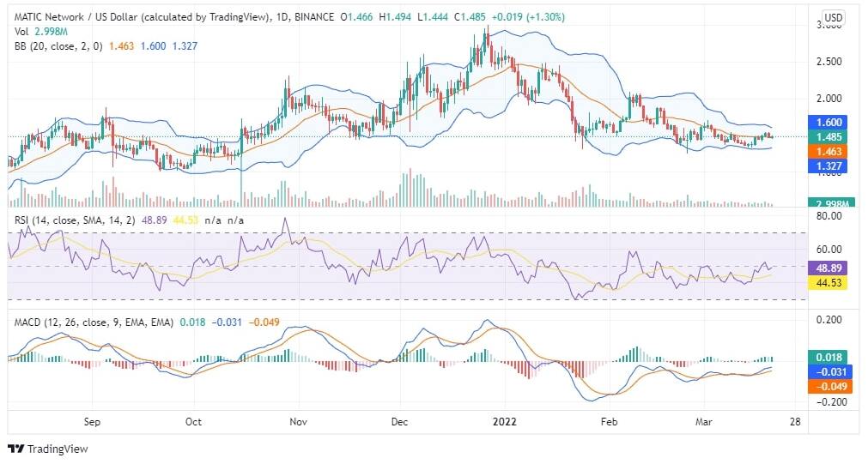
Task: Click the 60.00 RSI scale value
Action: (829, 250)
